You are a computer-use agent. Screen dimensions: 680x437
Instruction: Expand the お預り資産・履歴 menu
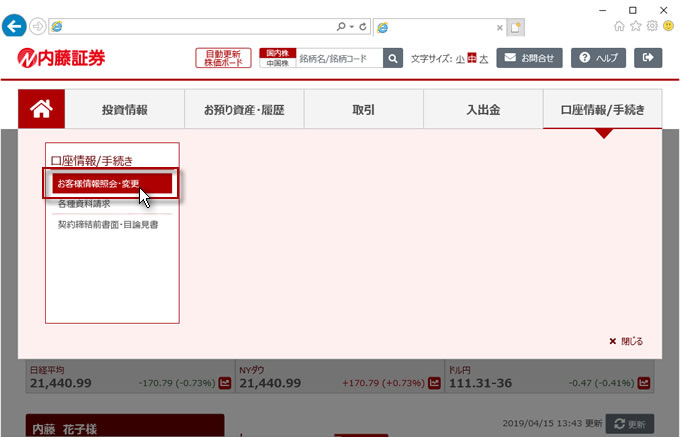point(244,110)
